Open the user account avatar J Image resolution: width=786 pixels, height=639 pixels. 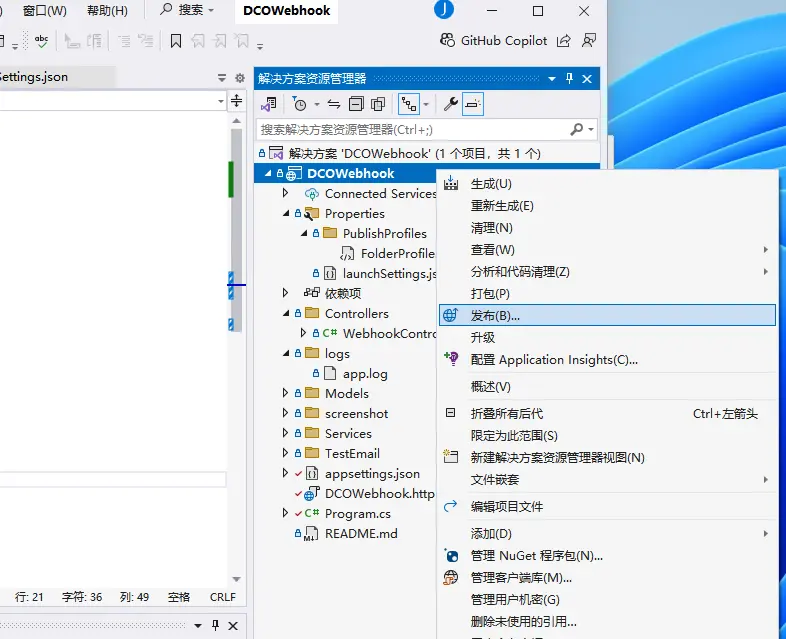(x=444, y=10)
